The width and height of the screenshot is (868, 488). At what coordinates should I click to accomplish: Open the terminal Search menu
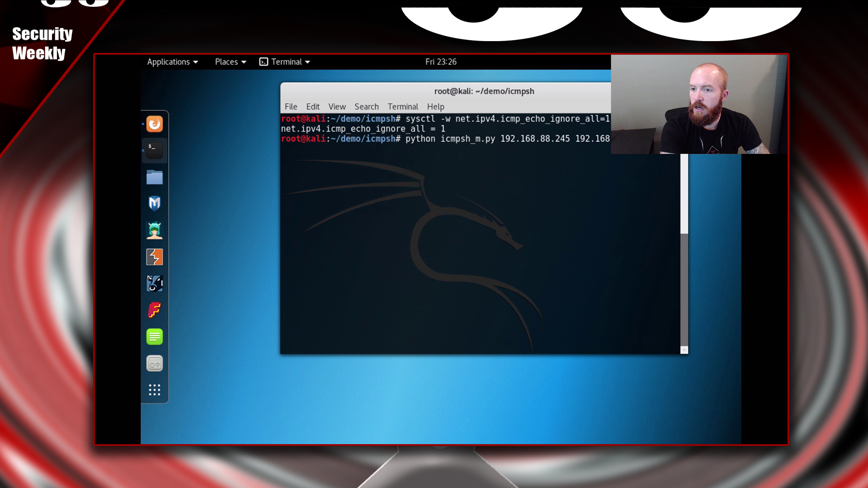point(366,107)
